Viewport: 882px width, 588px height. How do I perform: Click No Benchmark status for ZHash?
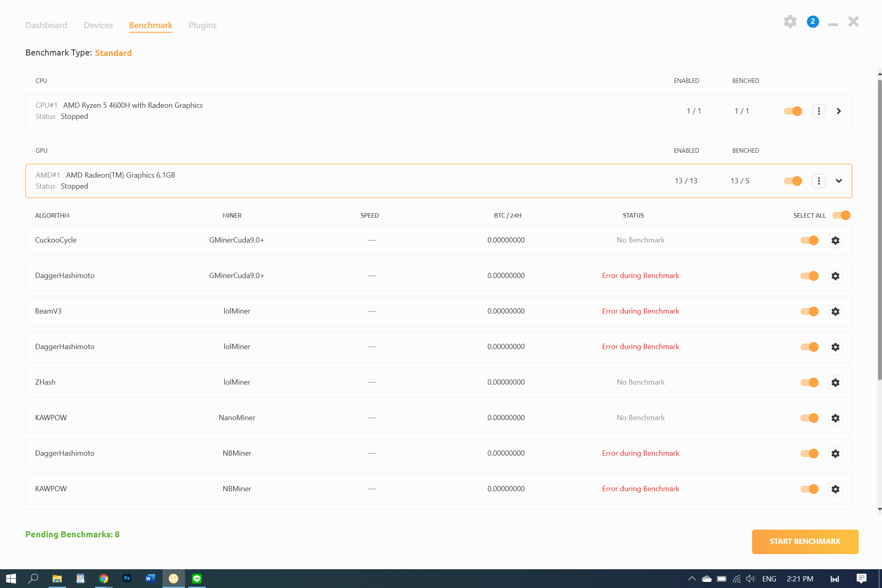pyautogui.click(x=640, y=382)
